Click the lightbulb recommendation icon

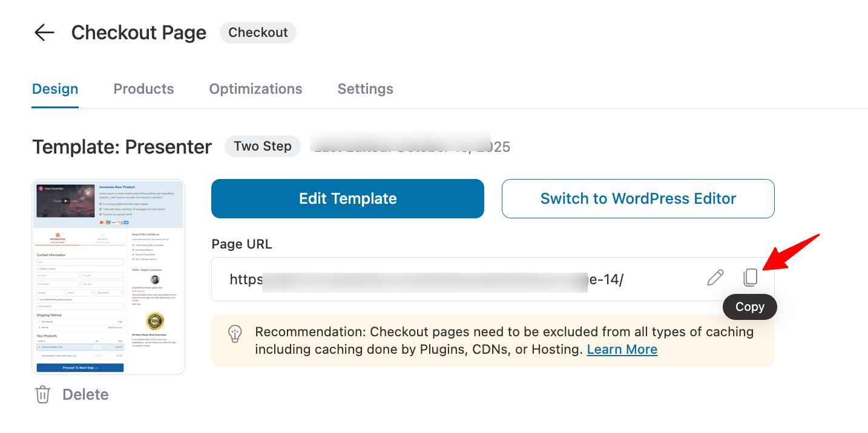click(235, 334)
